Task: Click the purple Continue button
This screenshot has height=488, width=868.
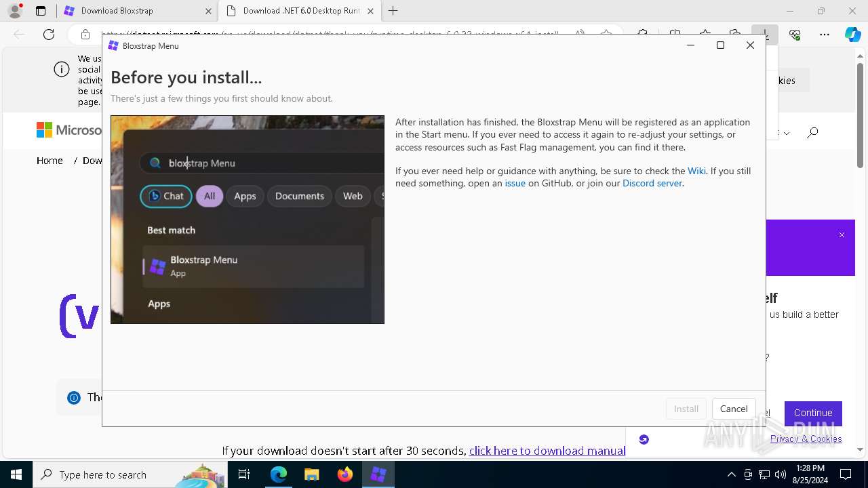Action: click(813, 413)
